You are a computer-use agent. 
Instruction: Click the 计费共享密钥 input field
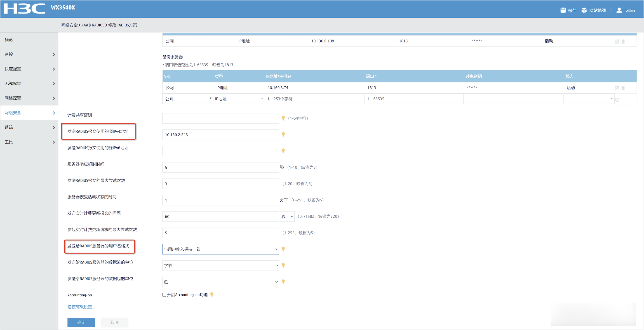point(221,118)
